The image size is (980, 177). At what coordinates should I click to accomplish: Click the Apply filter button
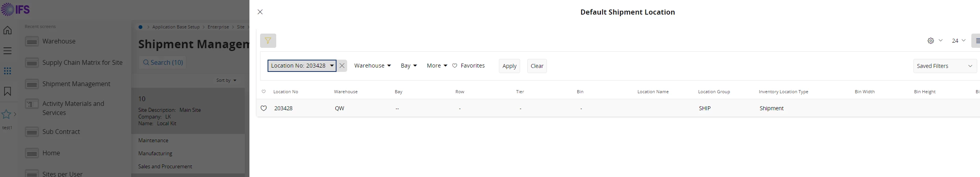point(509,66)
